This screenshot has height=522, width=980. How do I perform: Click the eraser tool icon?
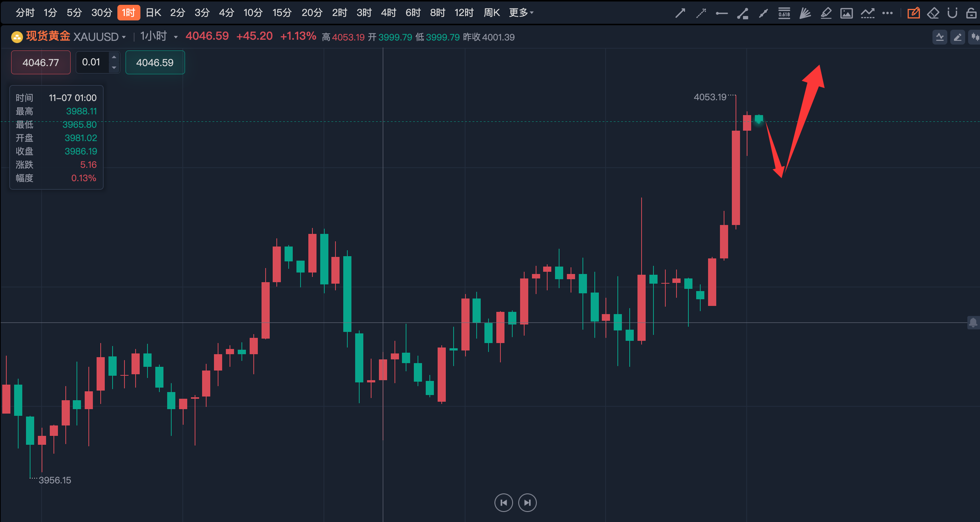click(x=933, y=13)
